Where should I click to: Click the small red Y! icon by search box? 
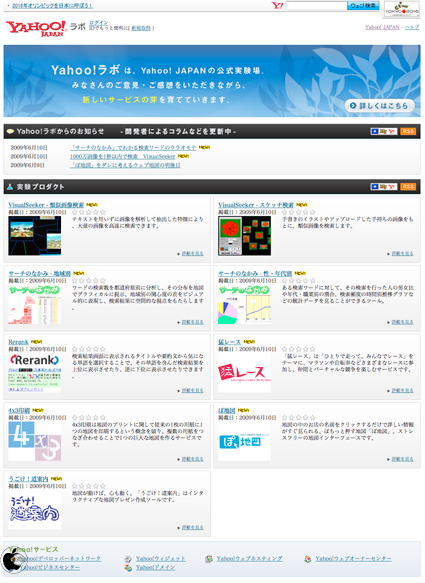(x=277, y=6)
